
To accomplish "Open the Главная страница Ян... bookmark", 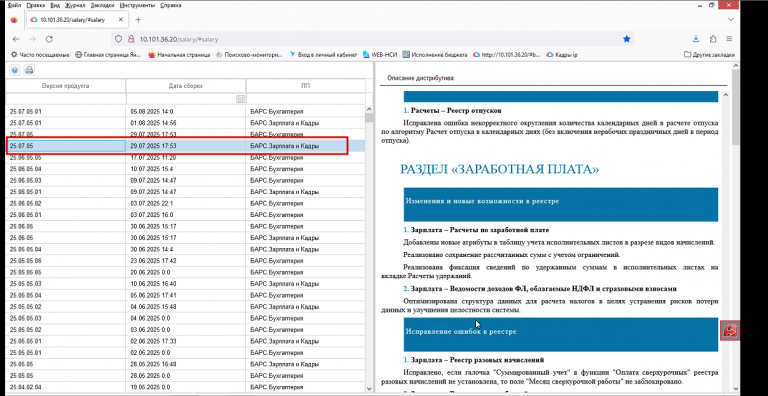I will pyautogui.click(x=108, y=55).
